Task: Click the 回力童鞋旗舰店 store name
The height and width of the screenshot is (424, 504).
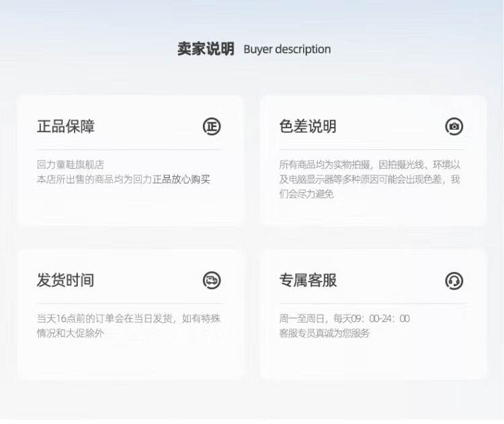Action: tap(71, 165)
